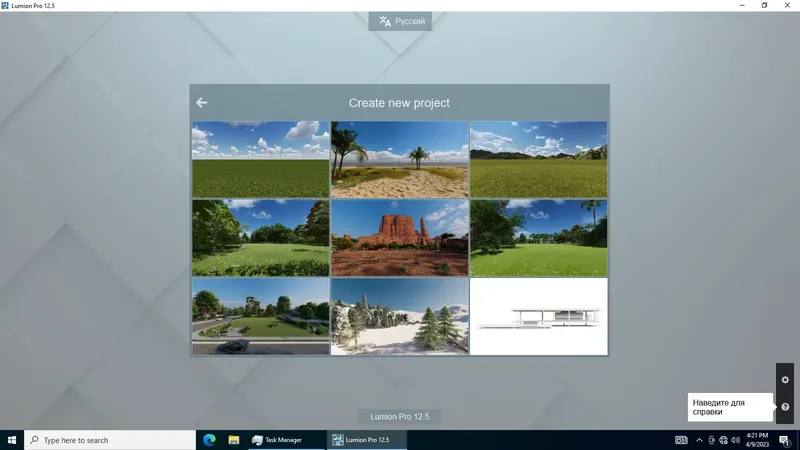The width and height of the screenshot is (800, 450).
Task: Show hidden system tray icons
Action: pyautogui.click(x=699, y=440)
